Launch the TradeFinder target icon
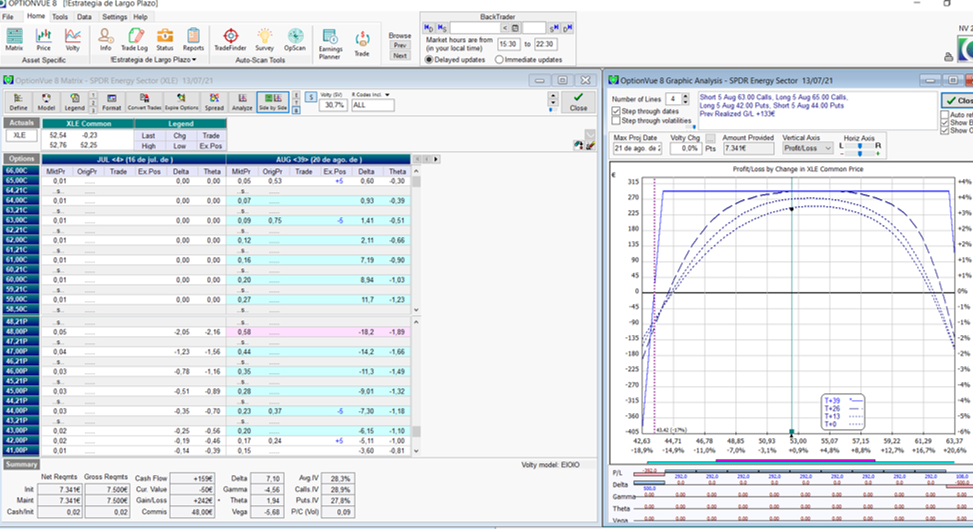The width and height of the screenshot is (973, 529). [230, 40]
